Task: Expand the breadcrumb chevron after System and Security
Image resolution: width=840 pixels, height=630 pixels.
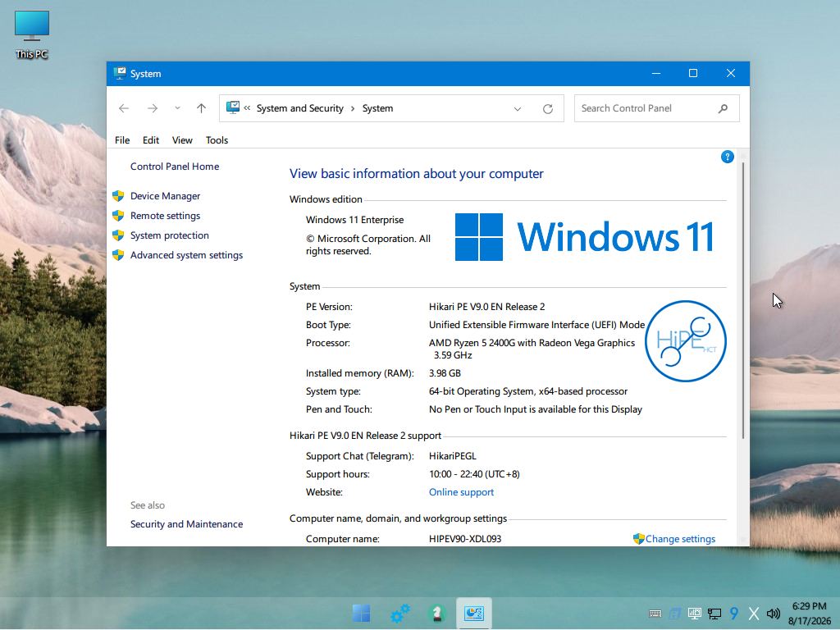Action: tap(353, 109)
